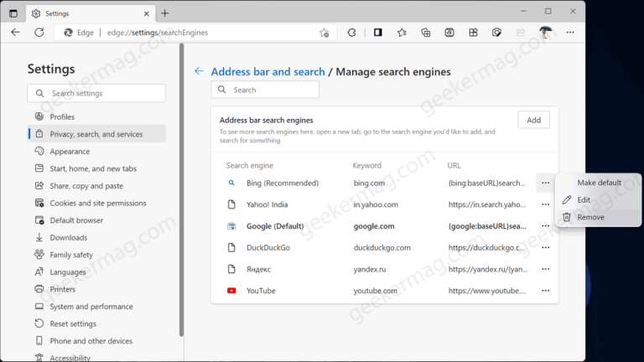Click the DuckDuckGo engine name
The height and width of the screenshot is (362, 644).
[x=268, y=247]
